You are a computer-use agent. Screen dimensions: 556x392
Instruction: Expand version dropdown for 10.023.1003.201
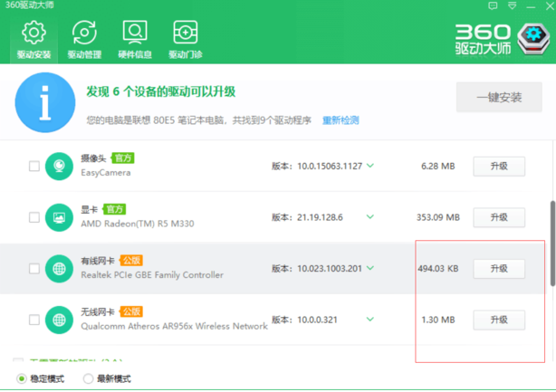(x=370, y=268)
